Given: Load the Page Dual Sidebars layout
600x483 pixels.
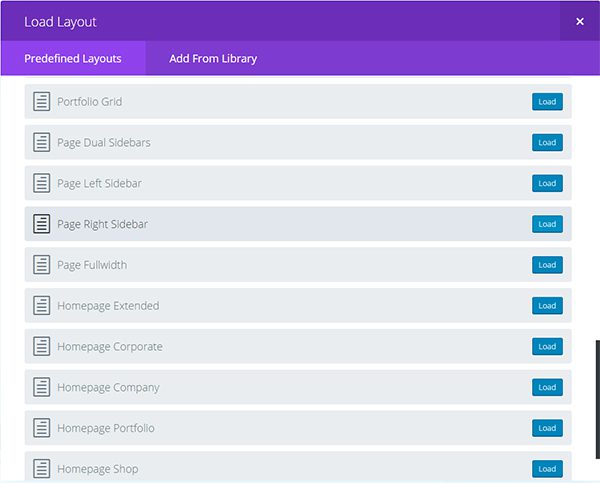Looking at the screenshot, I should [x=547, y=143].
